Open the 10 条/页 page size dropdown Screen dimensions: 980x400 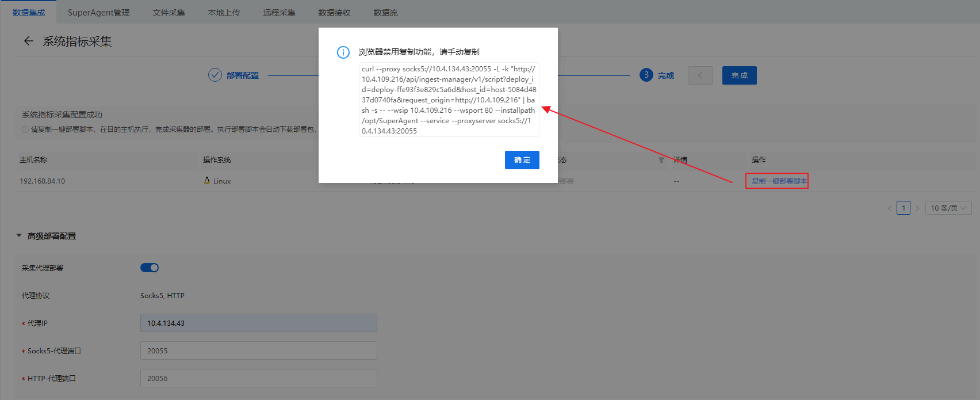click(x=949, y=208)
